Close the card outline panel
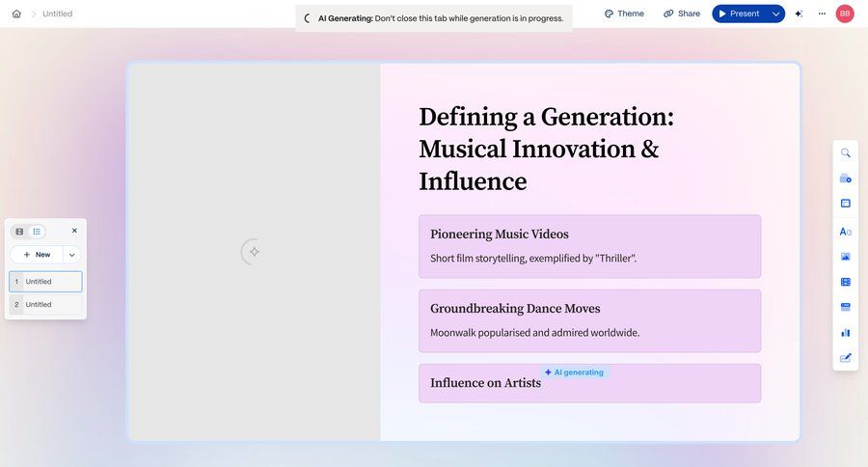This screenshot has height=467, width=868. coord(74,231)
